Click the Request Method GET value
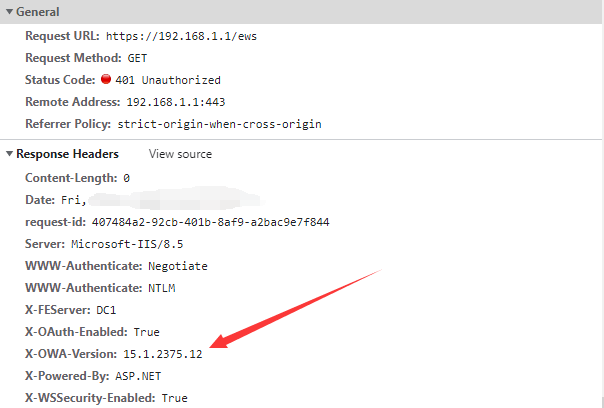This screenshot has width=604, height=408. 137,57
